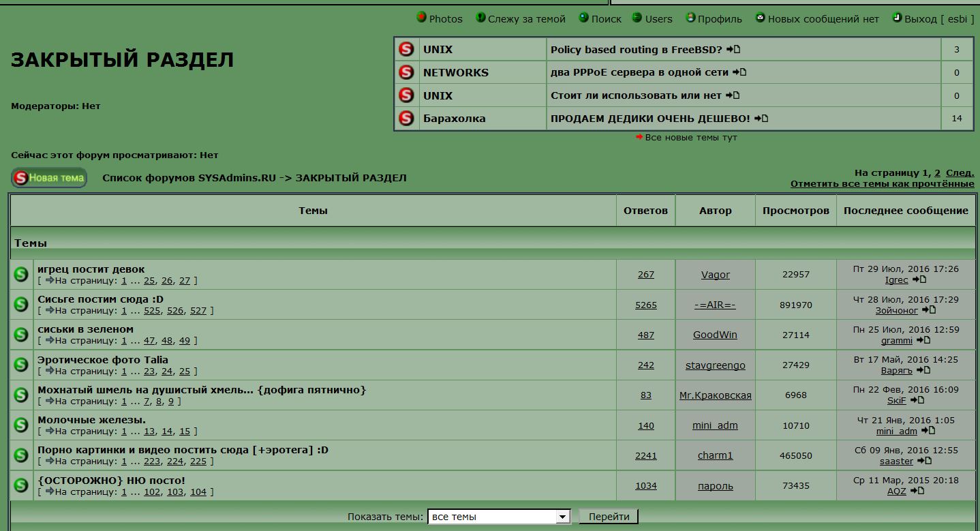The image size is (980, 531).
Task: Click the red S icon beside NETWORKS
Action: tap(406, 72)
